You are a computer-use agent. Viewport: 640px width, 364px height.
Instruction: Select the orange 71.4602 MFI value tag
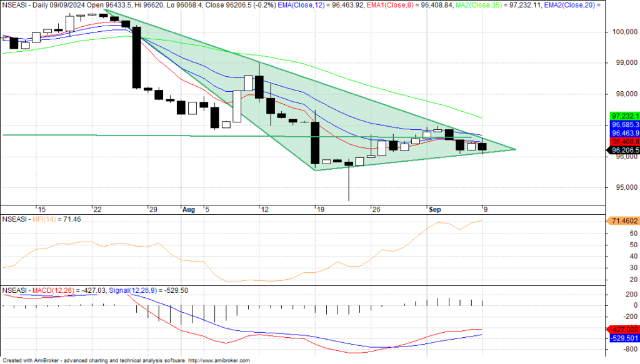[622, 221]
